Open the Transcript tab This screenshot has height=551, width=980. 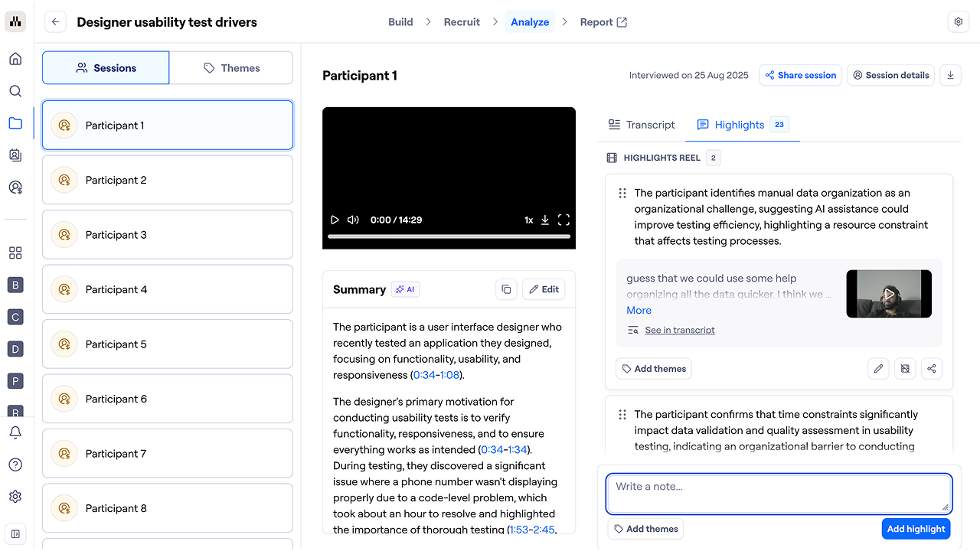coord(642,125)
